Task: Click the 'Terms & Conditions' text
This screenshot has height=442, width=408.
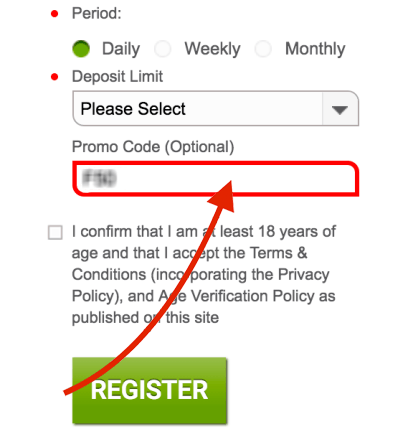Action: 278,253
